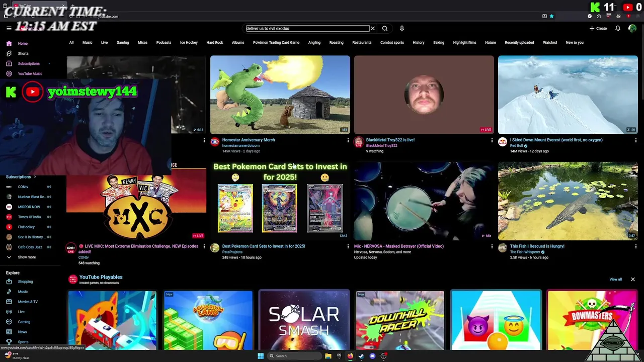
Task: Open the hamburger guide menu
Action: pyautogui.click(x=9, y=29)
